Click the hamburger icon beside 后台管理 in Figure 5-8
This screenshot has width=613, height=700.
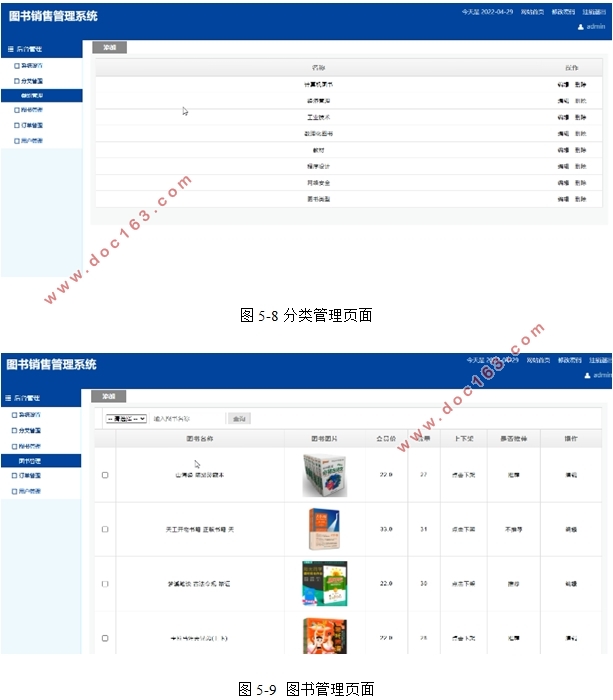pos(11,49)
